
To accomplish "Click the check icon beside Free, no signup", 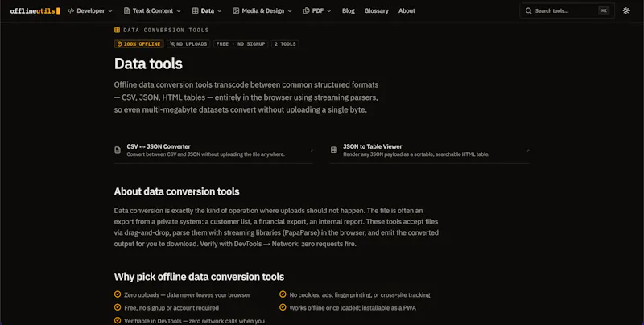I will coord(118,307).
